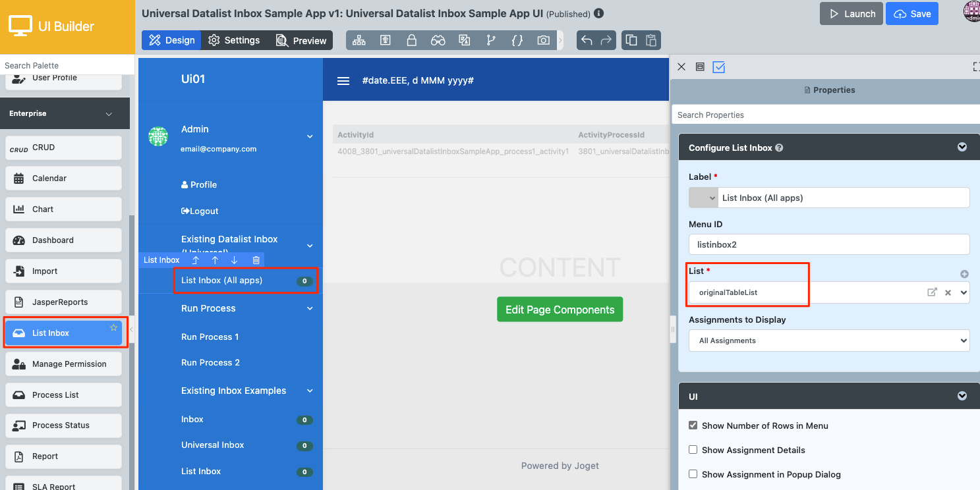This screenshot has width=980, height=490.
Task: Check Show Assignment in Popup Dialog
Action: coord(693,474)
